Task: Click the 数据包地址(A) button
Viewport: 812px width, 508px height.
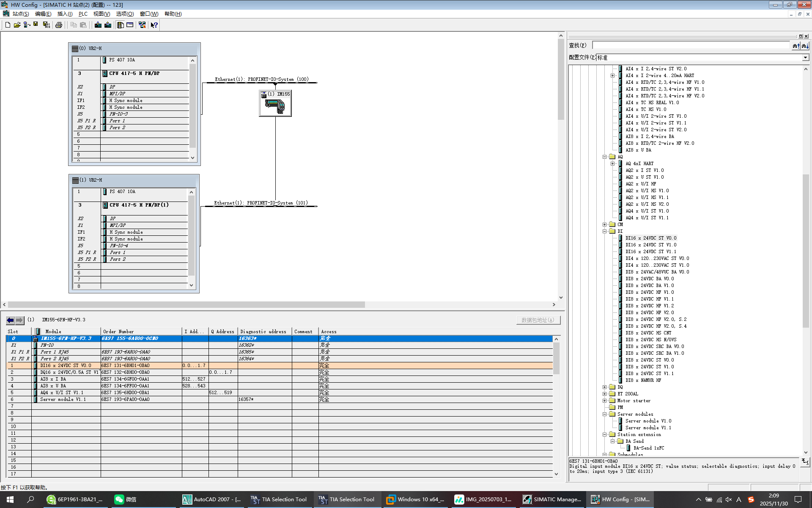Action: (538, 320)
